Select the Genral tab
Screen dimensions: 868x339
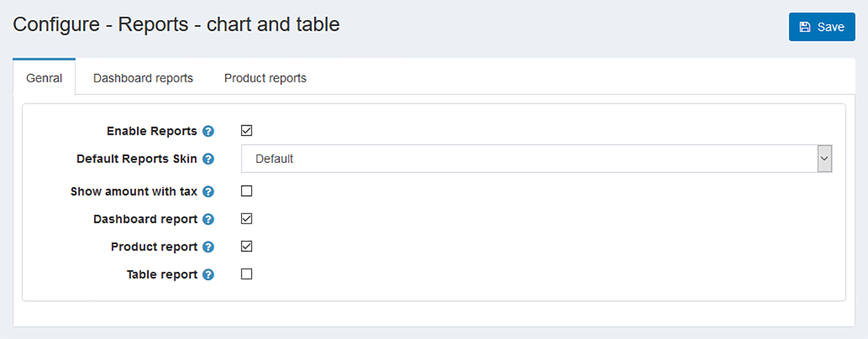tap(44, 78)
